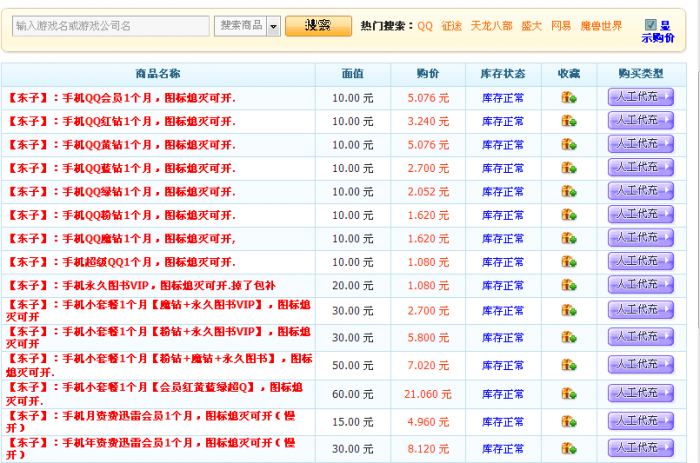This screenshot has width=700, height=463.
Task: Click the 50.00 元 face value cell
Action: coord(353,366)
